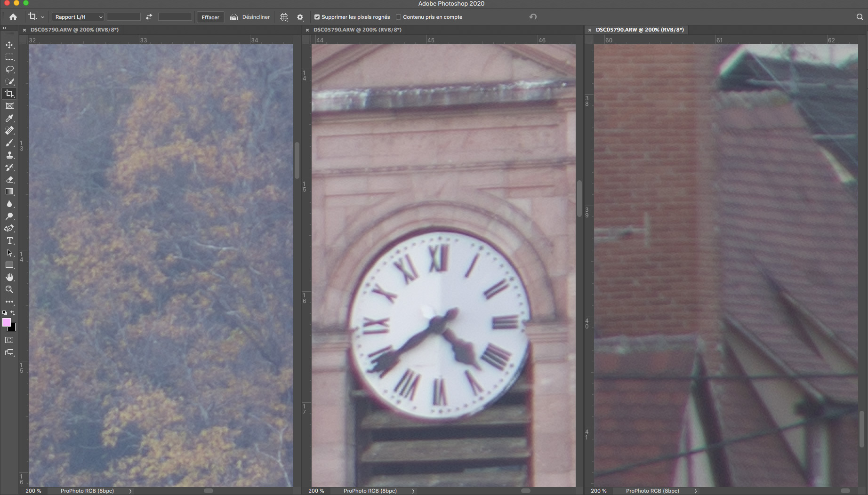The width and height of the screenshot is (868, 495).
Task: Expand the crop tool preset picker
Action: [x=42, y=17]
